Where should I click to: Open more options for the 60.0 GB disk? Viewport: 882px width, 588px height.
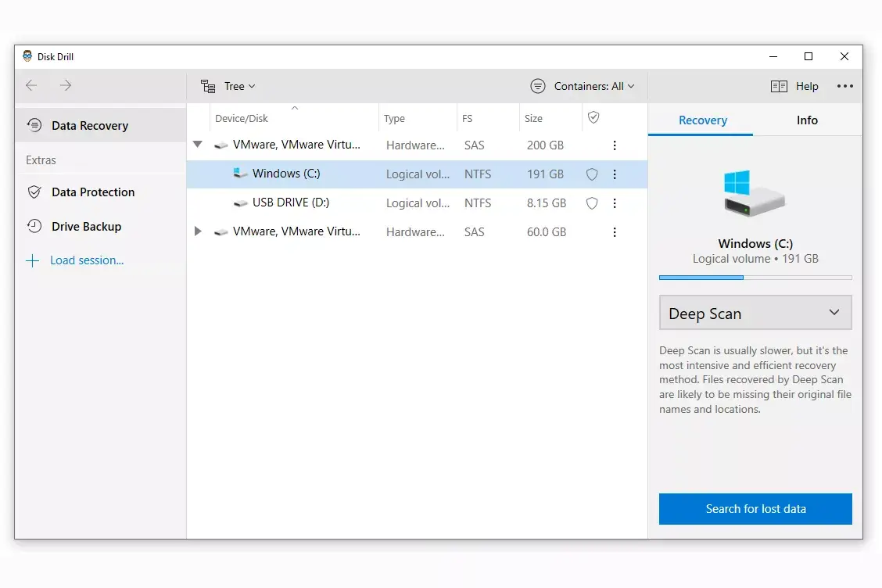pos(615,232)
